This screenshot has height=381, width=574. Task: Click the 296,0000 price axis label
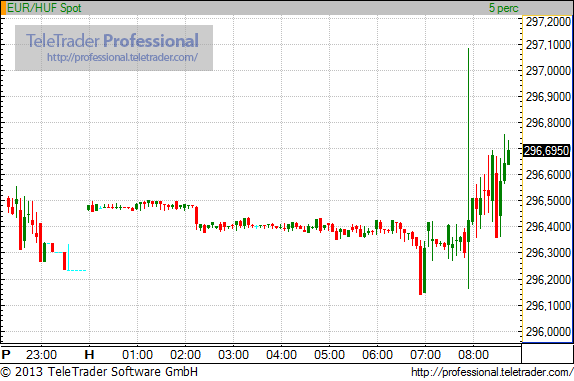548,332
